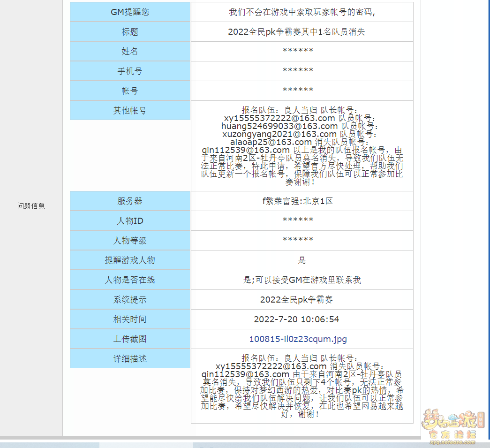Select the 姓名 label cell

(x=130, y=52)
